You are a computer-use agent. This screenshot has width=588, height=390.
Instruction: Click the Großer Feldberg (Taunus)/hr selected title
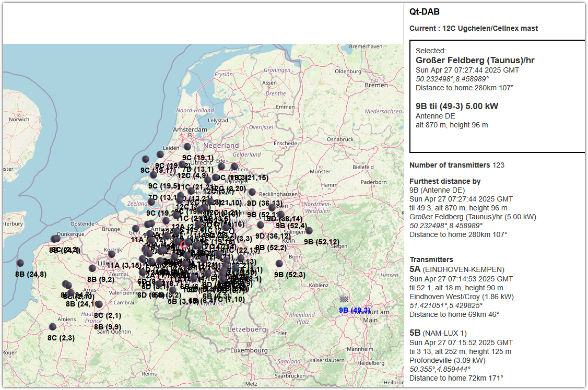point(475,61)
